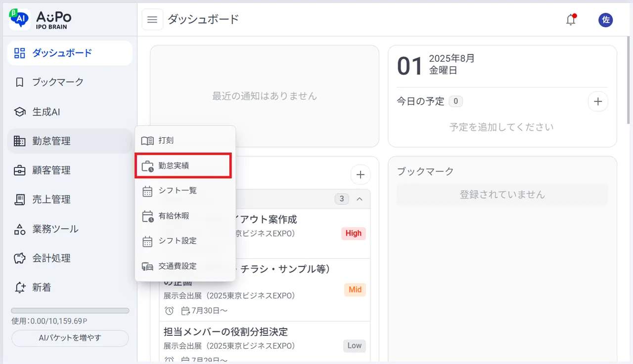Open 生成AI from the sidebar
The image size is (633, 364).
pyautogui.click(x=70, y=112)
